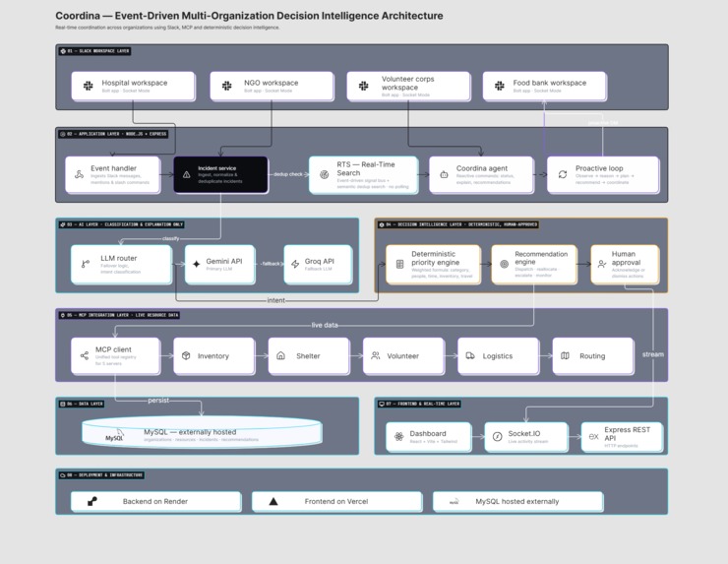728x564 pixels.
Task: Click the 'Groq API' label
Action: click(x=320, y=261)
